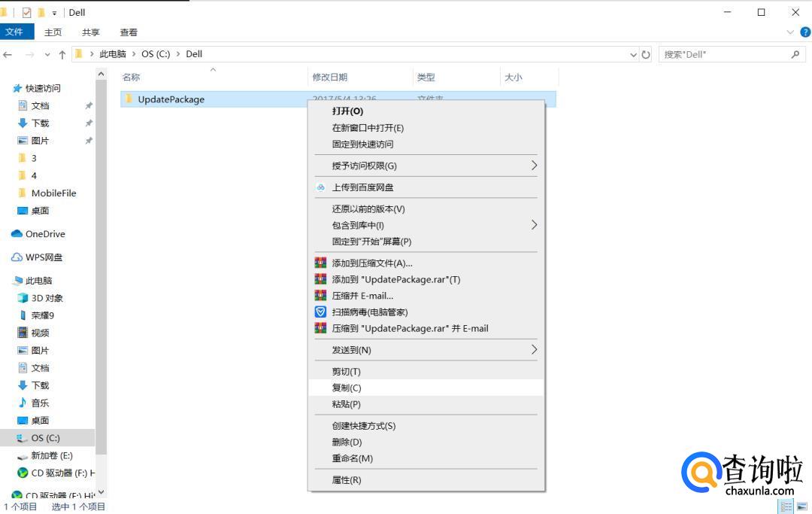Open recent locations dropdown arrow
The height and width of the screenshot is (514, 812).
tap(47, 54)
